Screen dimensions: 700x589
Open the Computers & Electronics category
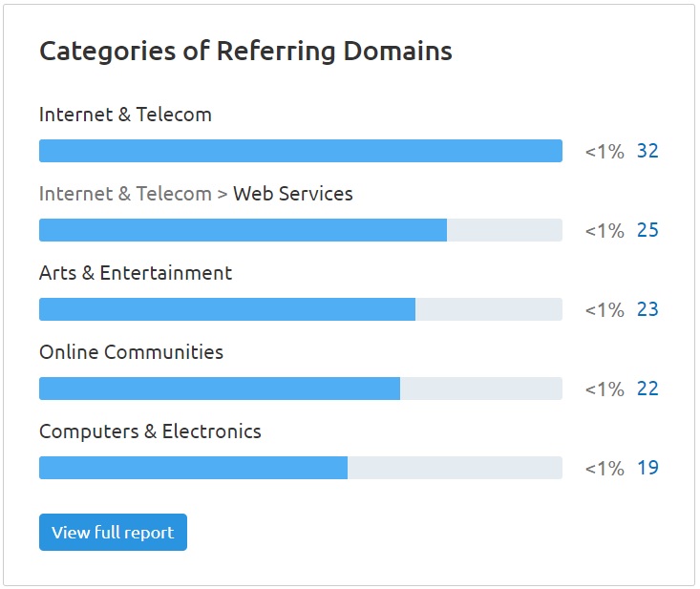[x=150, y=431]
